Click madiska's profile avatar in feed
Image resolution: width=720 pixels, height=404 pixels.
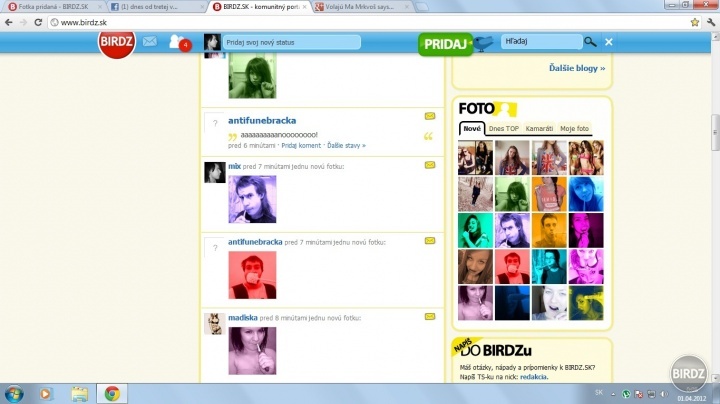tap(214, 324)
